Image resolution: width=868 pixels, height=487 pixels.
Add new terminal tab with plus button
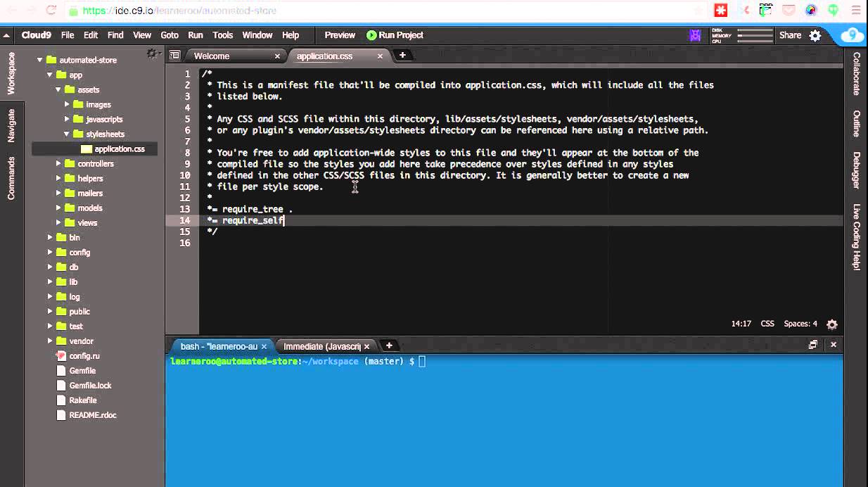(389, 346)
